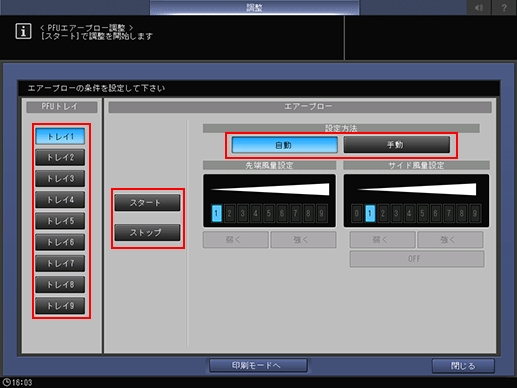Click the サイド風量設定 label
517x388 pixels.
coord(416,165)
